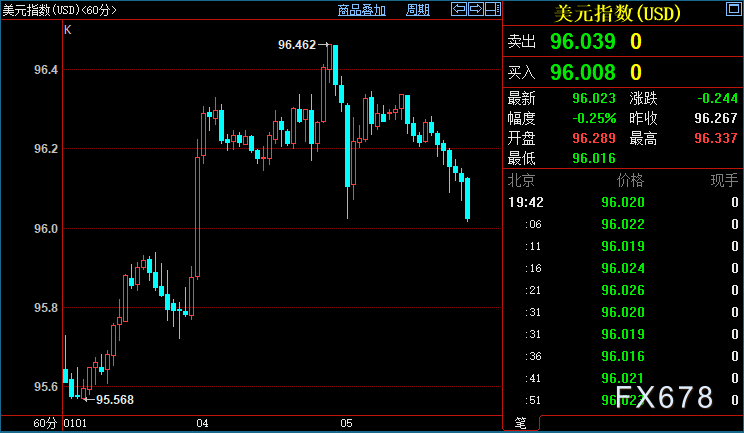Select the 买入 price 96.008
The width and height of the screenshot is (744, 433).
click(x=583, y=73)
